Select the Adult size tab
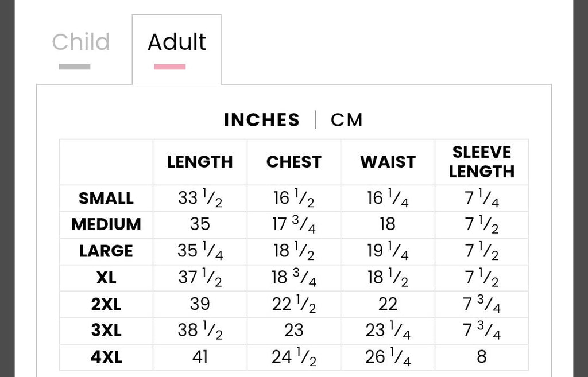The width and height of the screenshot is (588, 377). coord(177,49)
